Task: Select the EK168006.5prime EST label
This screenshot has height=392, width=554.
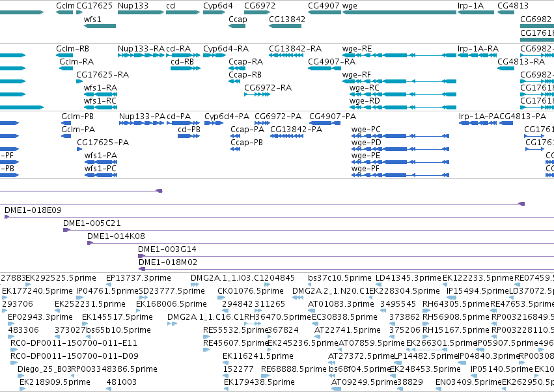Action: [171, 304]
